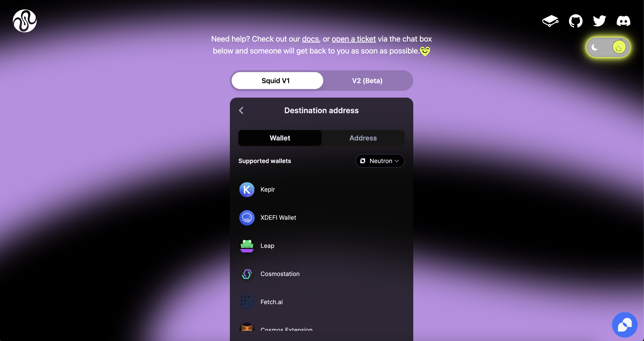
Task: Open the Twitter bird icon
Action: 599,21
